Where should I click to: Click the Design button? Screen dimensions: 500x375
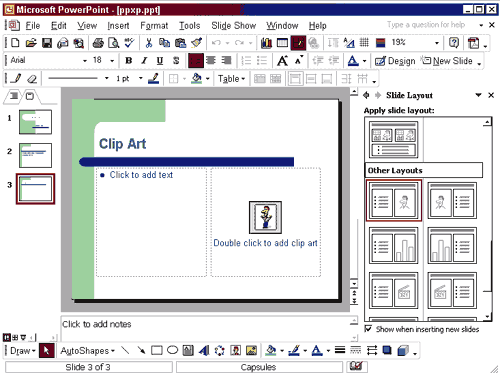click(x=395, y=61)
